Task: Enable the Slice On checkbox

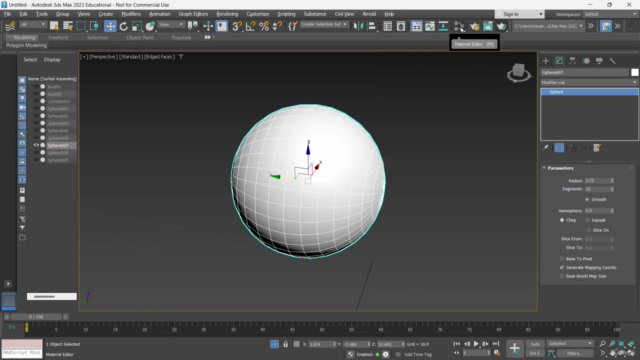Action: (588, 230)
